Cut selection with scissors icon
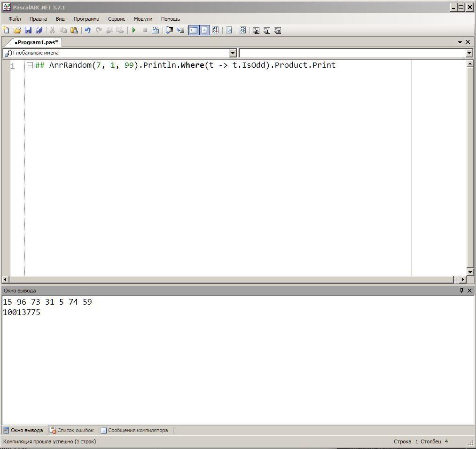The height and width of the screenshot is (449, 476). click(52, 30)
